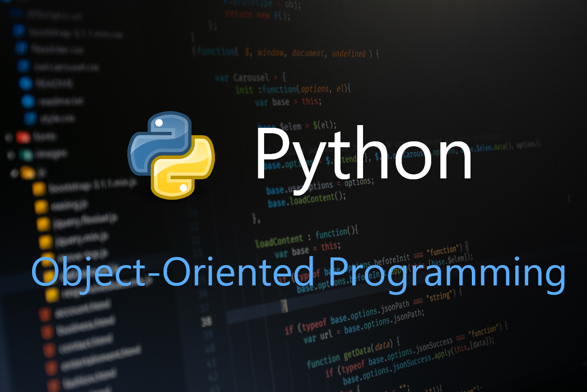The height and width of the screenshot is (392, 587).
Task: Collapse the js folder in the sidebar
Action: pyautogui.click(x=15, y=174)
